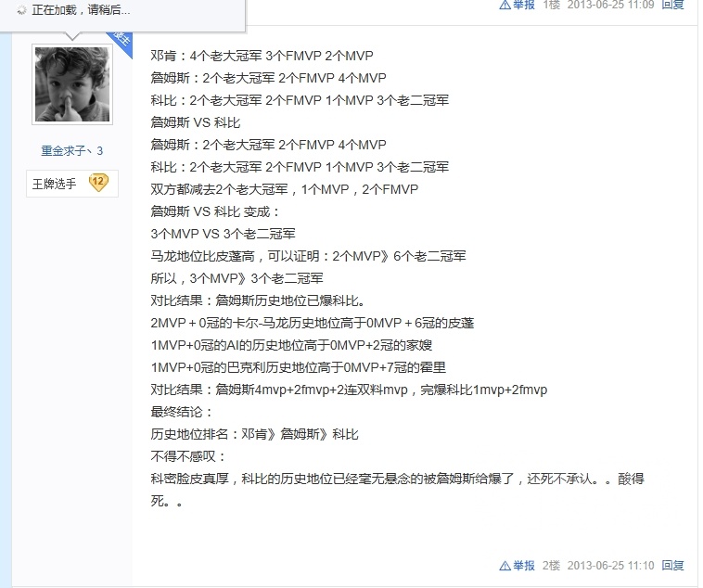Open user profile 重金求子丶3

pos(72,150)
